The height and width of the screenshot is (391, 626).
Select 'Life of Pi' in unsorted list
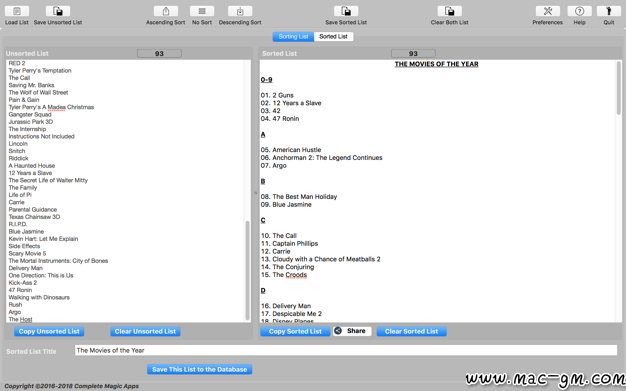[x=20, y=195]
